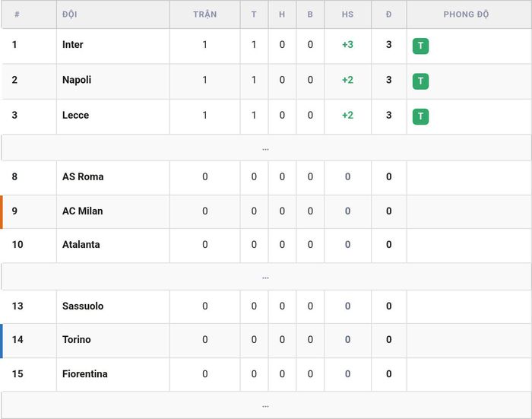Click Napoli's green T form badge
This screenshot has width=532, height=419.
pyautogui.click(x=420, y=81)
